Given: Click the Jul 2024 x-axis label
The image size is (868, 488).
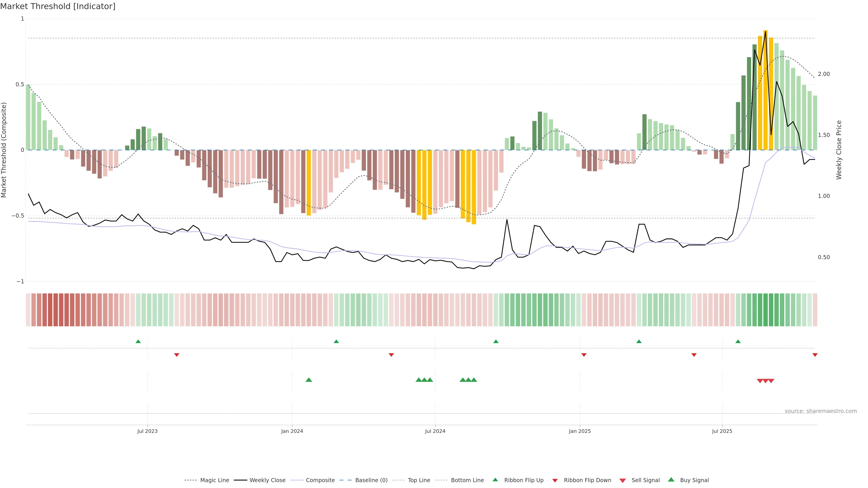Looking at the screenshot, I should 435,431.
